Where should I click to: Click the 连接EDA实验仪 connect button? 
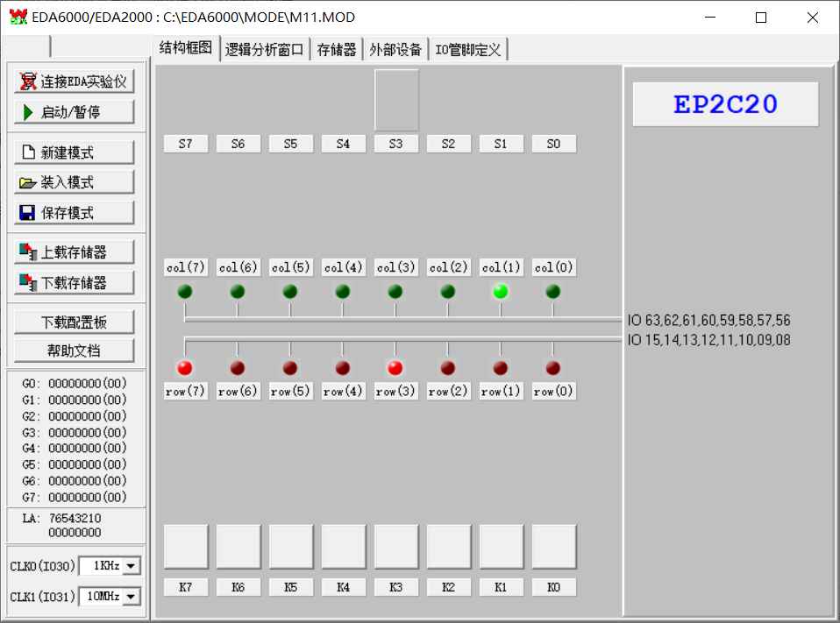[75, 81]
